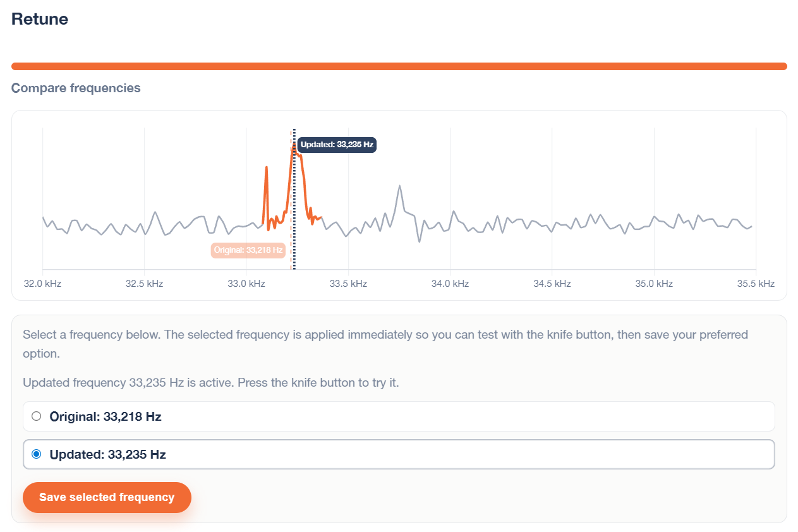
Task: Click the 32.0 kHz axis label
Action: click(43, 284)
